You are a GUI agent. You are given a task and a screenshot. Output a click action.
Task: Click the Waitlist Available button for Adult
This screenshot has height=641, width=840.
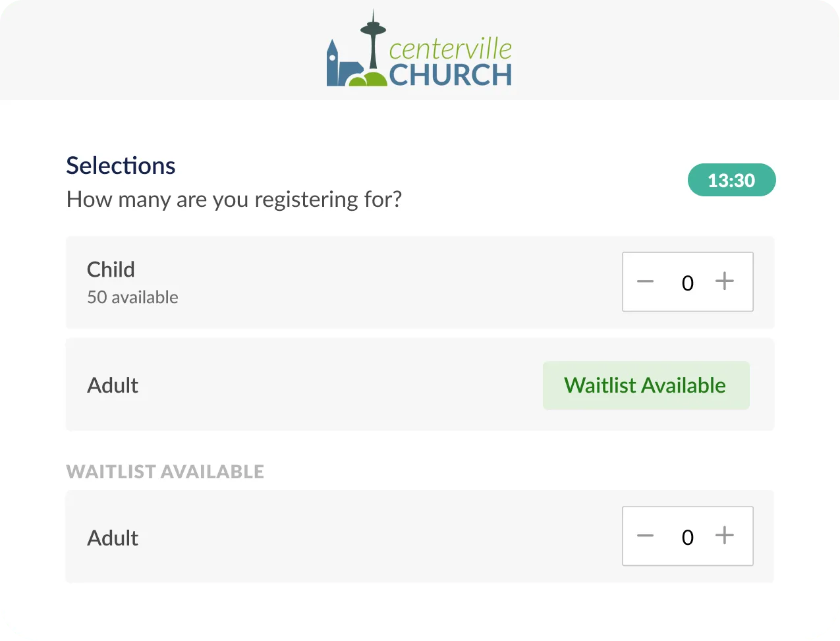pos(646,385)
